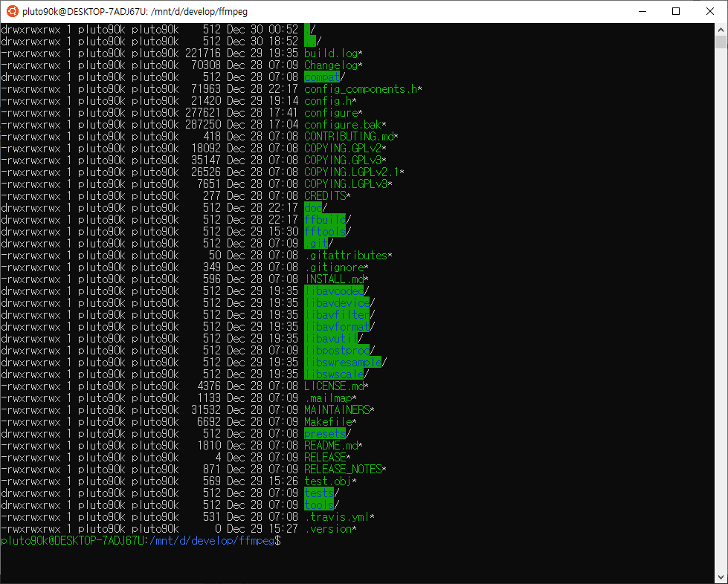The height and width of the screenshot is (584, 728).
Task: Click .gitignore in the listing
Action: click(334, 267)
